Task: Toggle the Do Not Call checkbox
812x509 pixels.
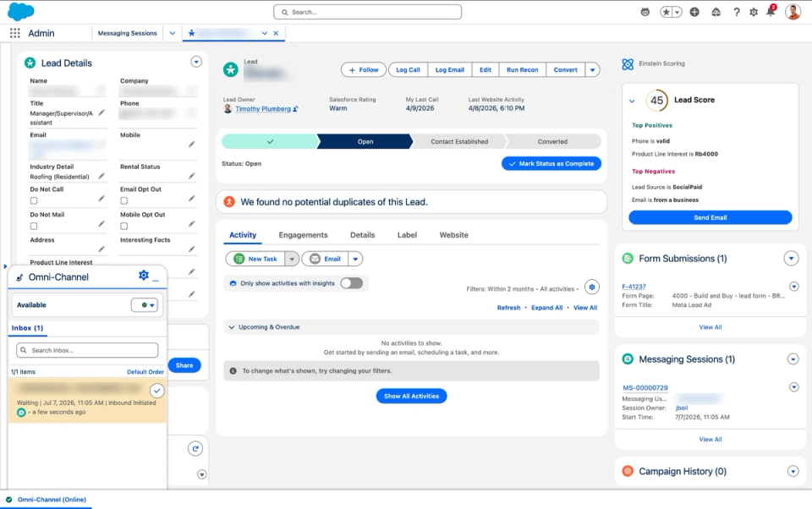Action: [x=34, y=200]
